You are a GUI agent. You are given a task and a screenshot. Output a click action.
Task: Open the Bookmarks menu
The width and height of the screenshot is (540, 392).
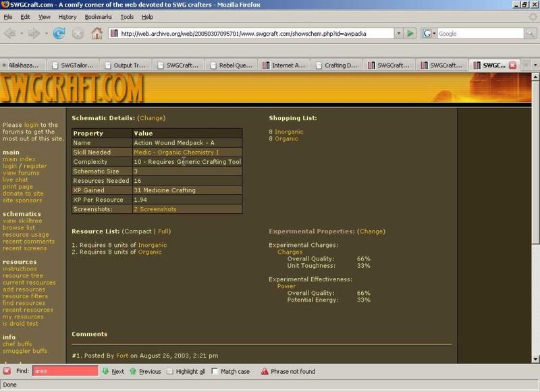[x=99, y=16]
